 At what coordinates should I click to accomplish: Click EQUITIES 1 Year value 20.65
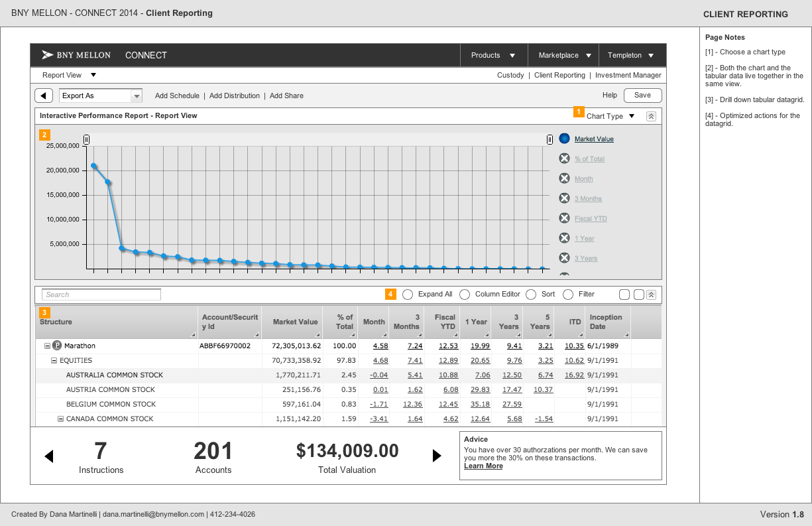coord(480,360)
